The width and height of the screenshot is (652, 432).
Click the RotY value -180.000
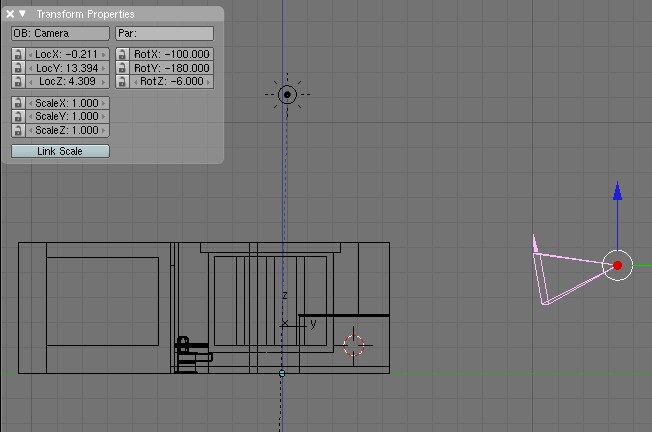(187, 68)
